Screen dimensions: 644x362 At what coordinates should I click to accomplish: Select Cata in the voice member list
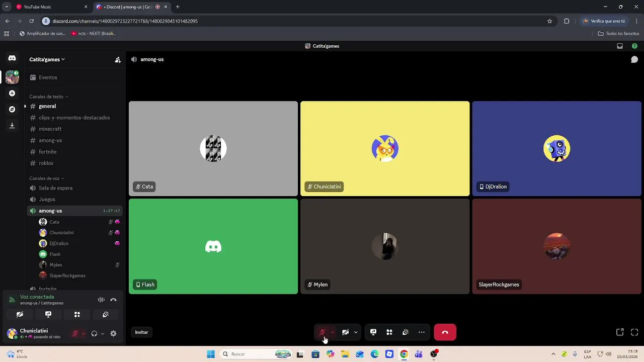point(79,222)
